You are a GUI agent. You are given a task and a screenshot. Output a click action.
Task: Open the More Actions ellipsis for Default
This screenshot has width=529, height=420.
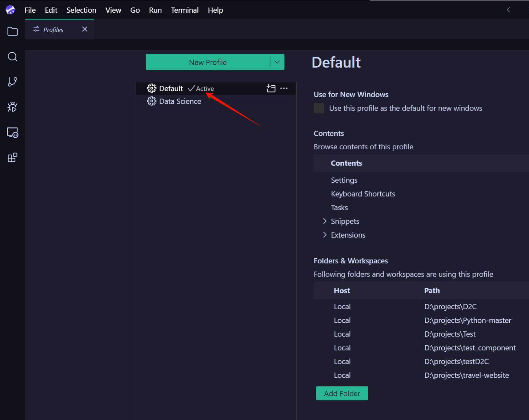(x=284, y=88)
